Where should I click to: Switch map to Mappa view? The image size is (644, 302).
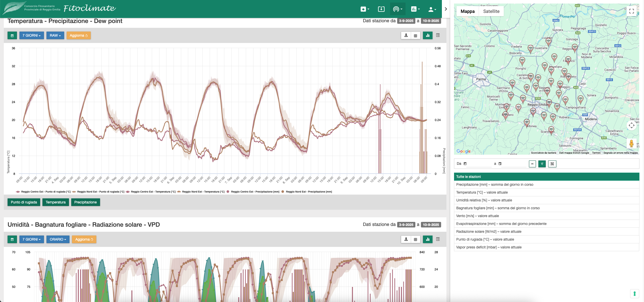[x=467, y=11]
